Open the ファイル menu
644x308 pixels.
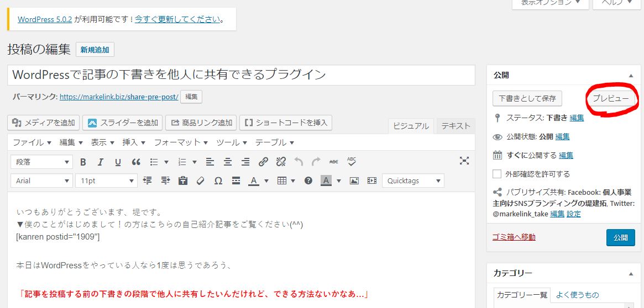coord(32,143)
